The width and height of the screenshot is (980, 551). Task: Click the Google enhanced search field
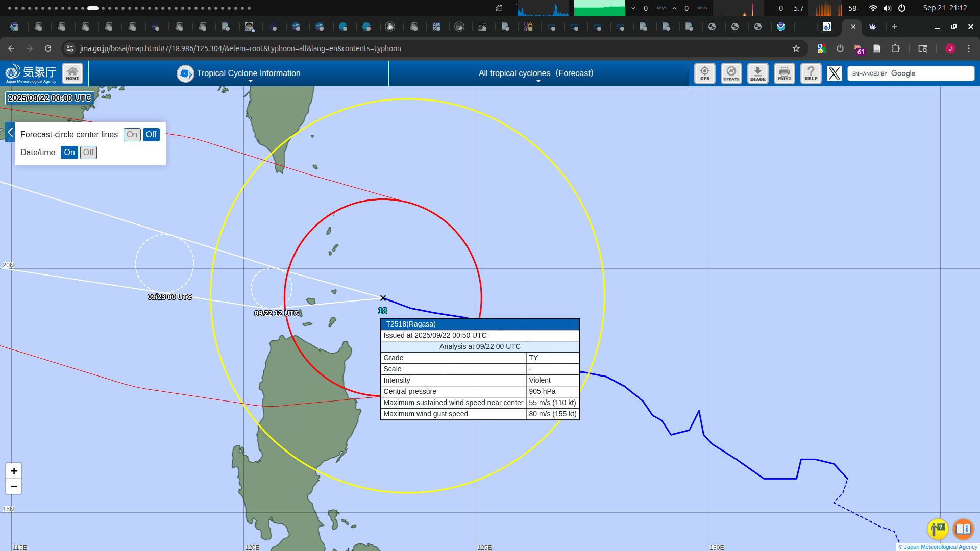pos(911,73)
